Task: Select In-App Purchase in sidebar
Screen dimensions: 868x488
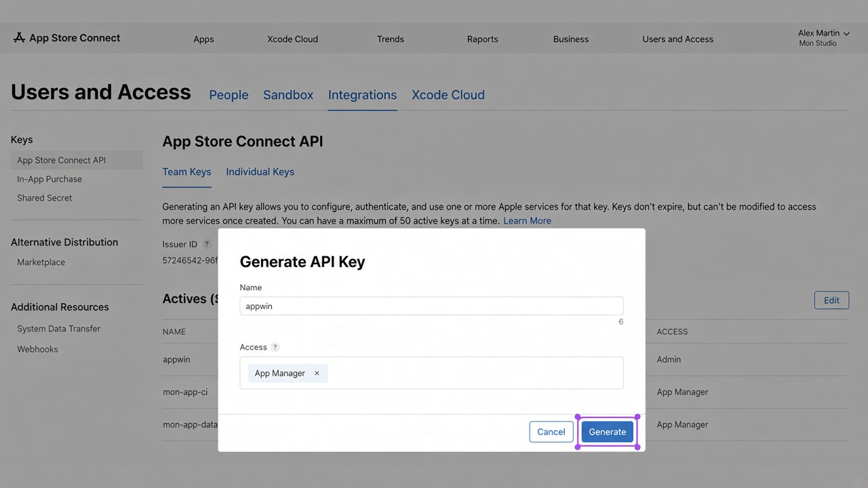Action: pyautogui.click(x=50, y=179)
